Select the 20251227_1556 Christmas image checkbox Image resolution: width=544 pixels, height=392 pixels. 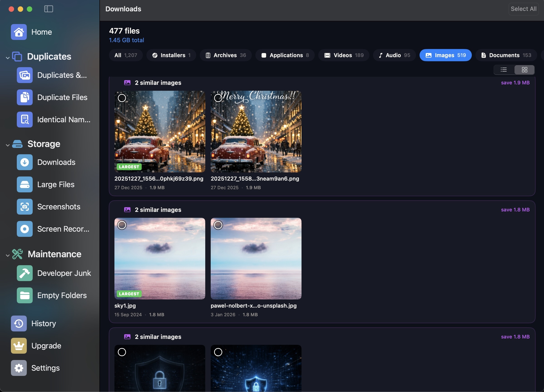coord(122,98)
